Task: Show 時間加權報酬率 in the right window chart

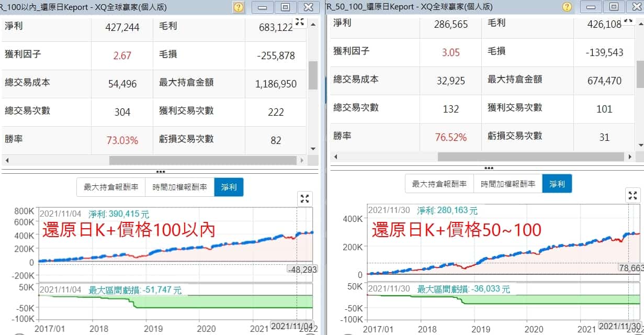Action: 508,184
